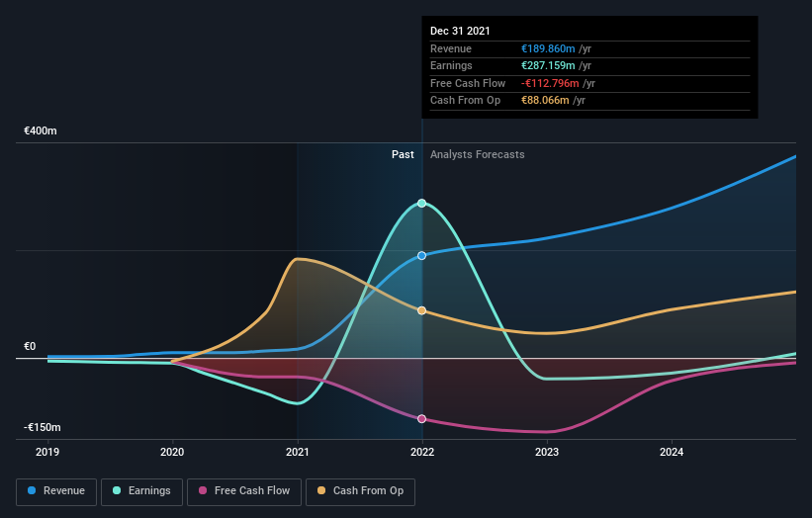Click the €88.066m cash from op value
Viewport: 812px width, 518px height.
pyautogui.click(x=545, y=101)
